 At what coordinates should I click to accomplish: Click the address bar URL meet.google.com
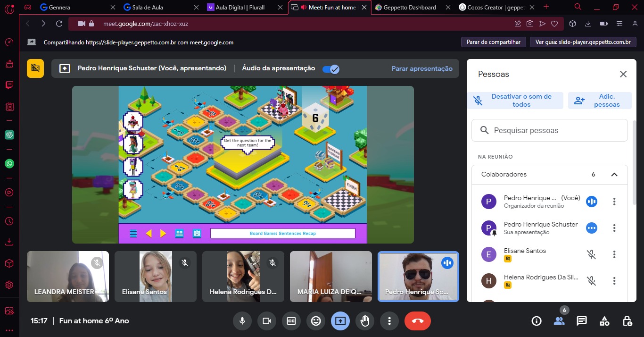(x=146, y=24)
